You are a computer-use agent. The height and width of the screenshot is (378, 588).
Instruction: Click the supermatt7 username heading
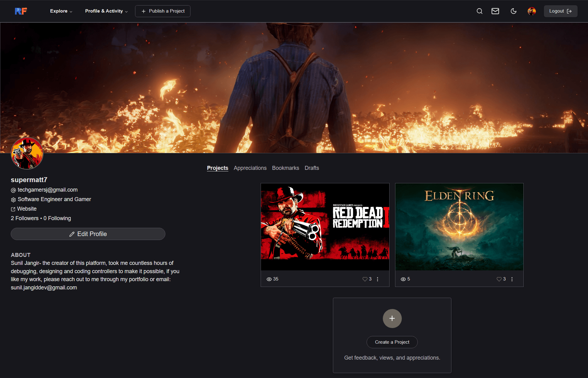(29, 180)
